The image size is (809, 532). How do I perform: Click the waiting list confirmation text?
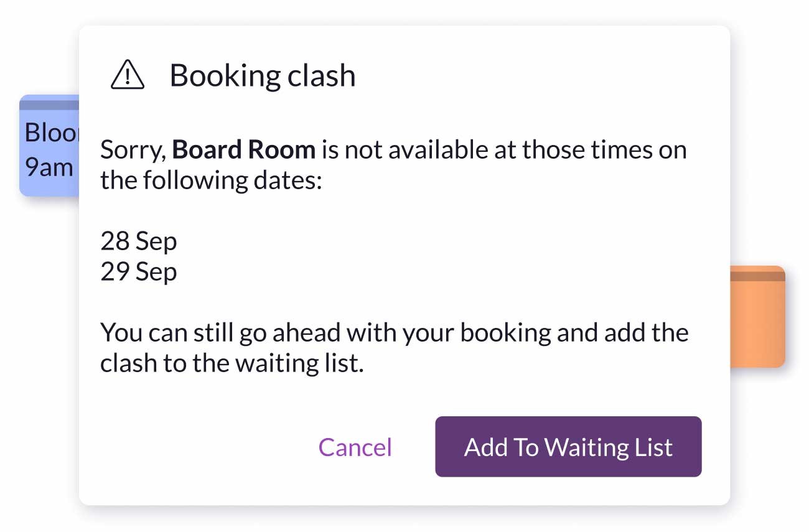tap(394, 347)
